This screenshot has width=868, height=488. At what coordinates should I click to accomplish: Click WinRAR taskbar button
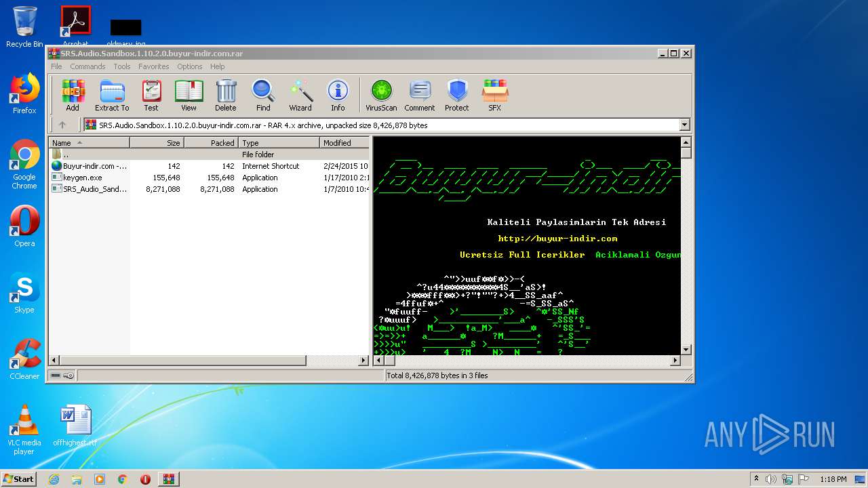(168, 479)
